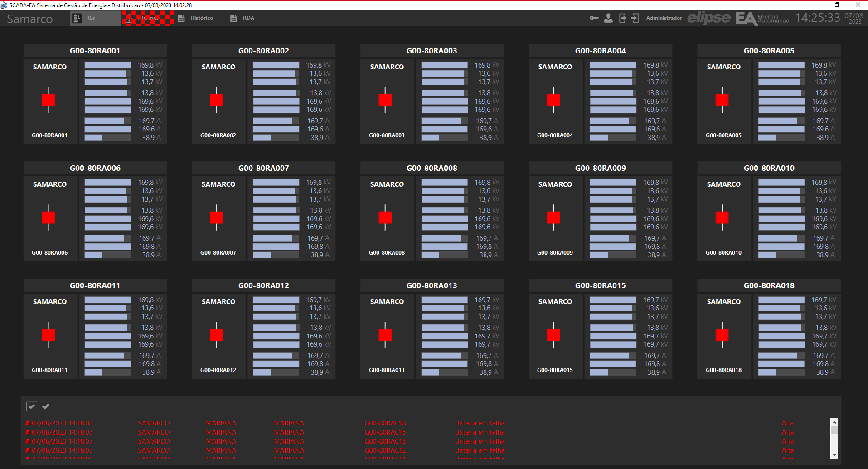The image size is (868, 469).
Task: Click the bell icon of the 14:18:08 alarm
Action: coord(28,423)
